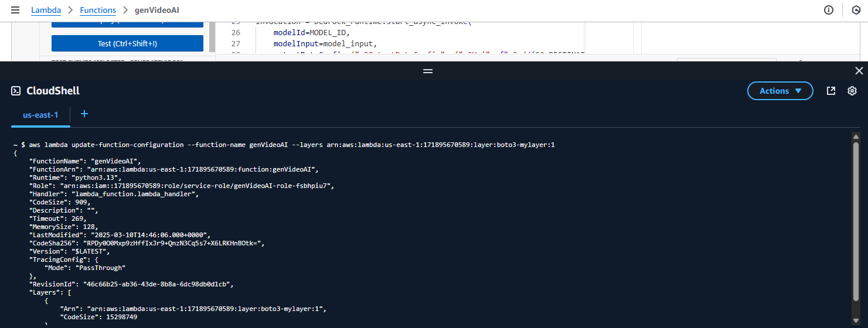Click the terminal scrollbar up arrow
Viewport: 868px width, 328px height.
pyautogui.click(x=856, y=136)
